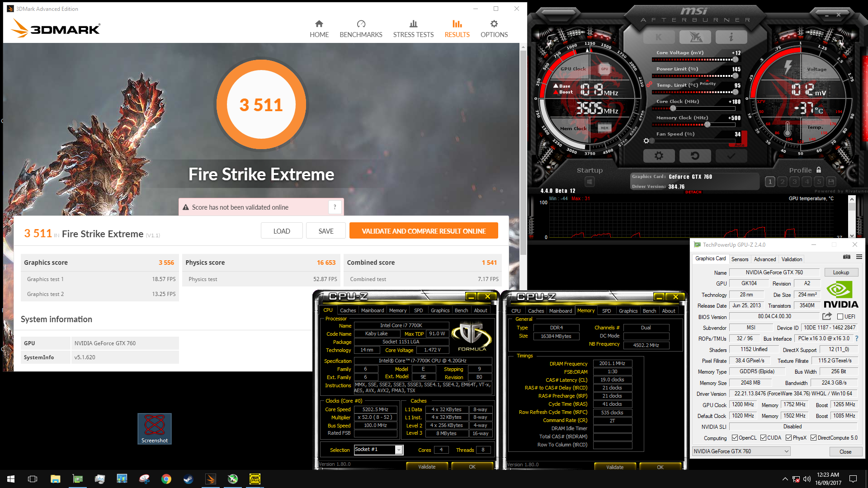Open Task View from the taskbar
The height and width of the screenshot is (488, 868).
33,479
